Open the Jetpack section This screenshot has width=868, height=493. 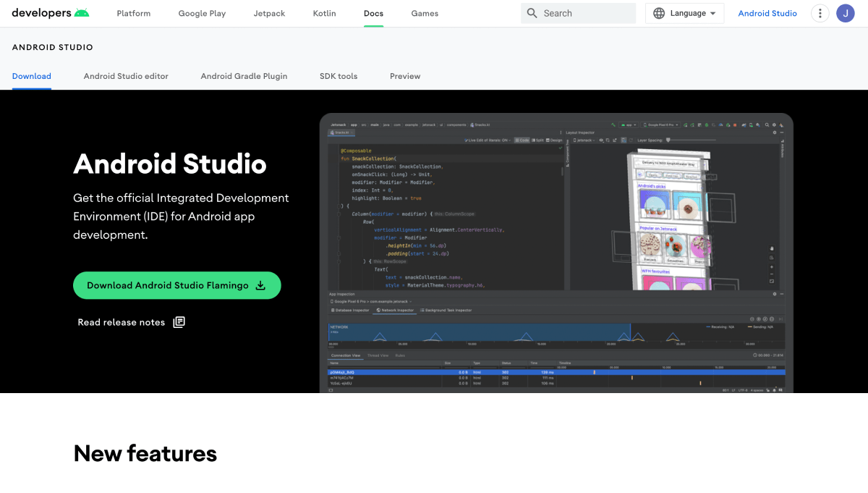pyautogui.click(x=268, y=13)
